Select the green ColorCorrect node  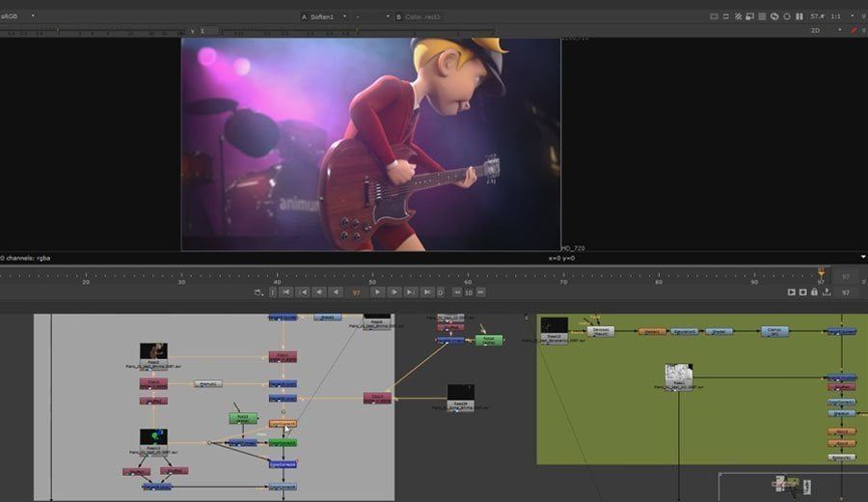[x=283, y=443]
